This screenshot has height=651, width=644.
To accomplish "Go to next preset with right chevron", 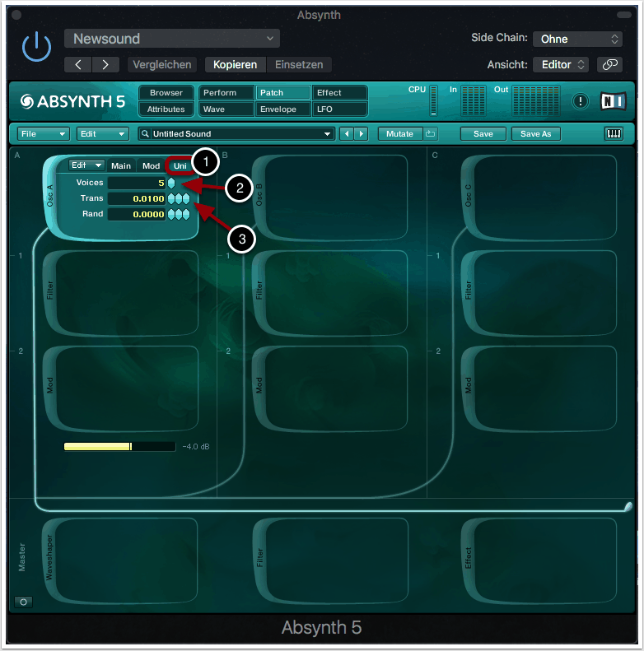I will tap(105, 65).
